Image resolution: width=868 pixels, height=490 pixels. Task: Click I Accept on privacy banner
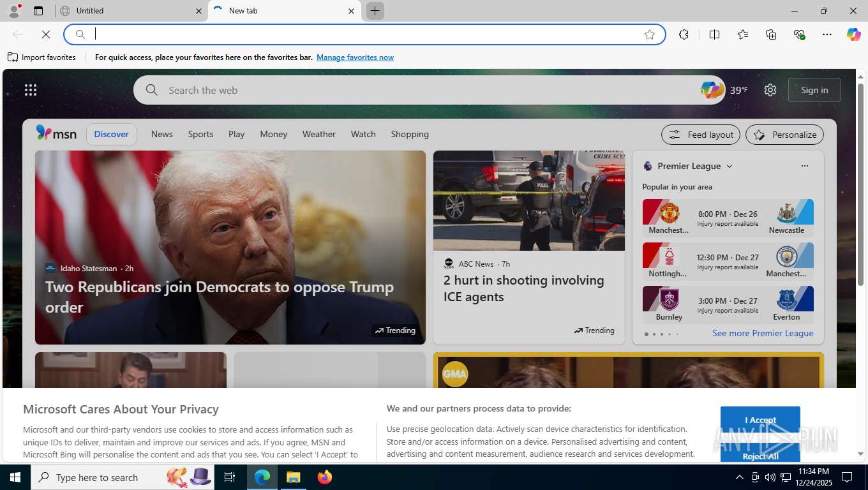click(x=760, y=420)
